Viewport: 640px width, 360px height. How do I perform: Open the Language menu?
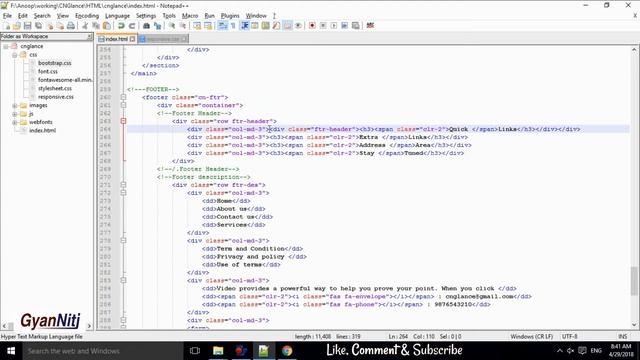pyautogui.click(x=117, y=16)
